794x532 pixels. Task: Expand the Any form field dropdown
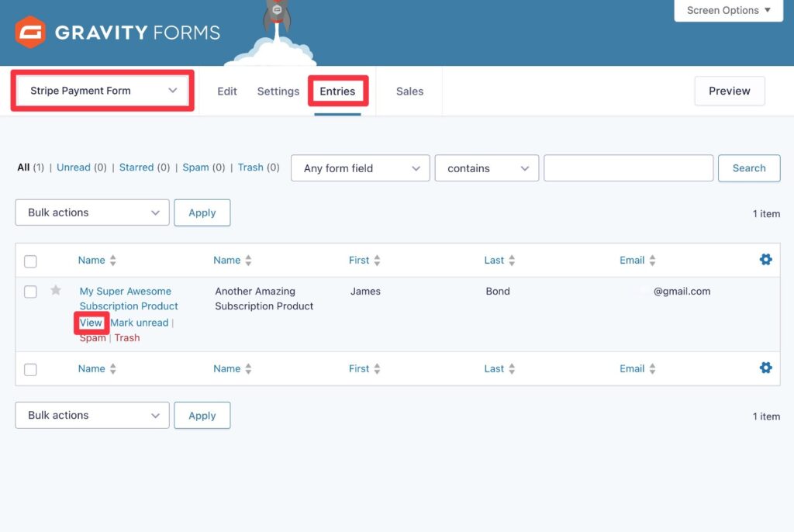pos(360,168)
